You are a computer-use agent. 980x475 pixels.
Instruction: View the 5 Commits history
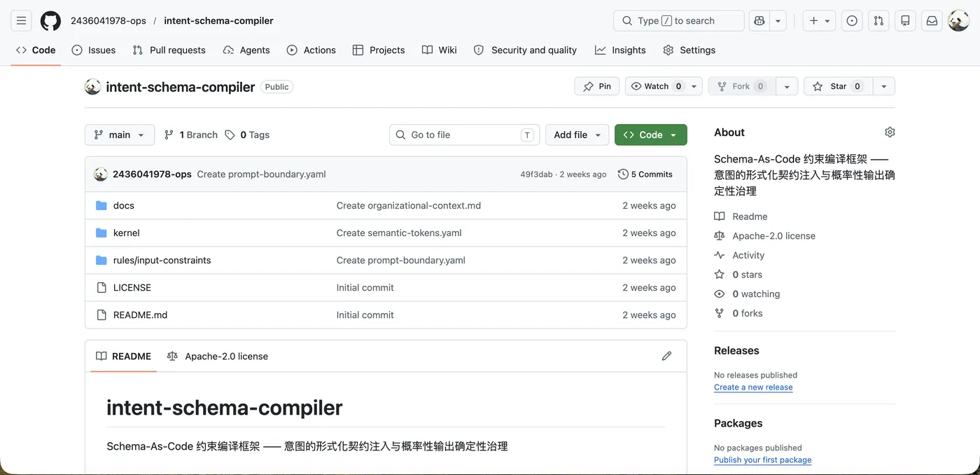(645, 174)
